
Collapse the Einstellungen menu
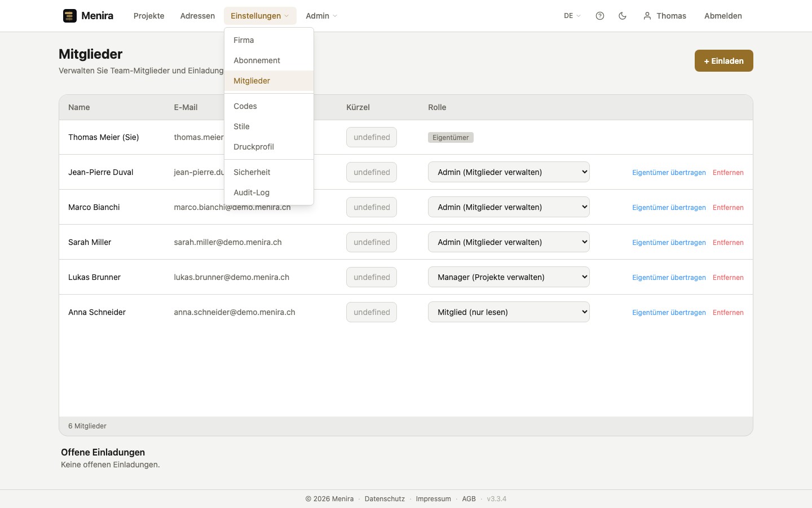[x=260, y=16]
